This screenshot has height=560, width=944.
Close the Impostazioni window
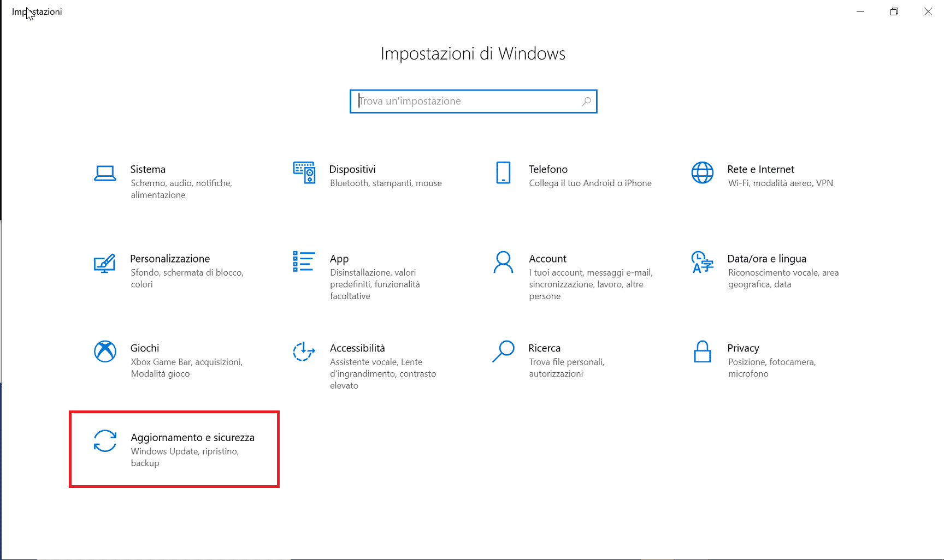coord(928,11)
